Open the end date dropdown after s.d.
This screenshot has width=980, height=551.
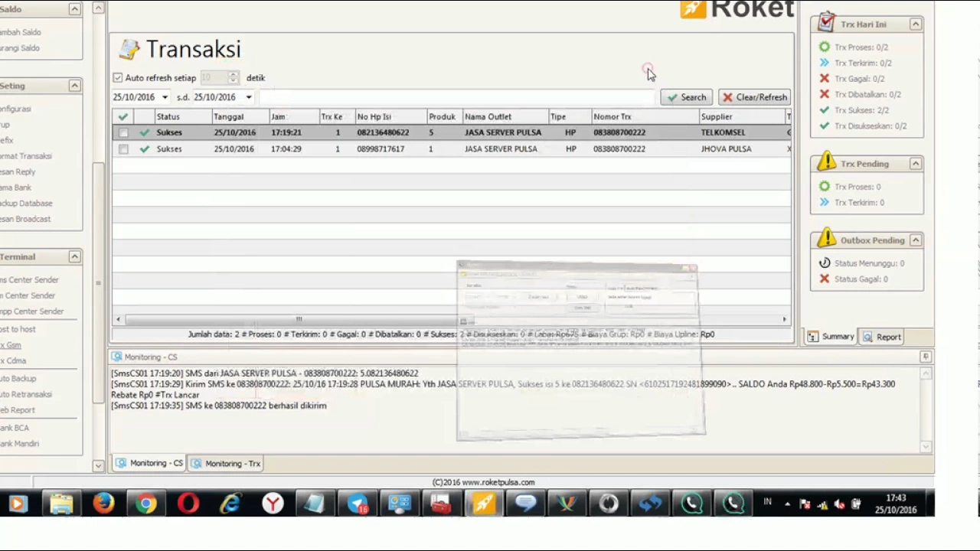pyautogui.click(x=249, y=97)
